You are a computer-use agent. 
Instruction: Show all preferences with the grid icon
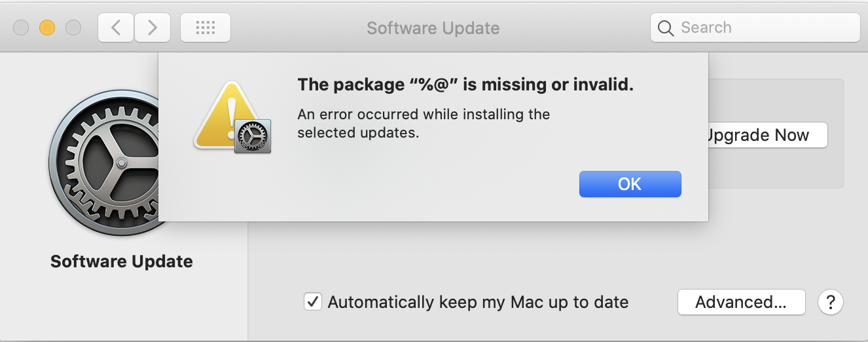(x=206, y=28)
